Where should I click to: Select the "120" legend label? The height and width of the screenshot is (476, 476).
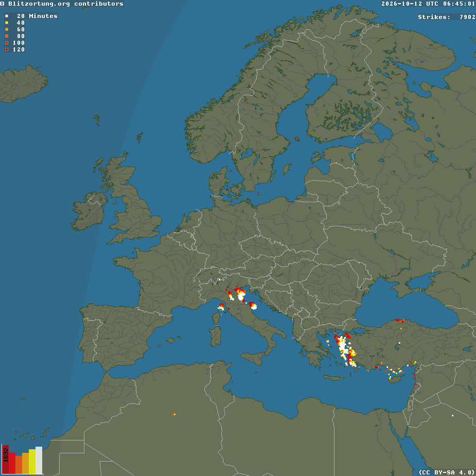point(19,49)
